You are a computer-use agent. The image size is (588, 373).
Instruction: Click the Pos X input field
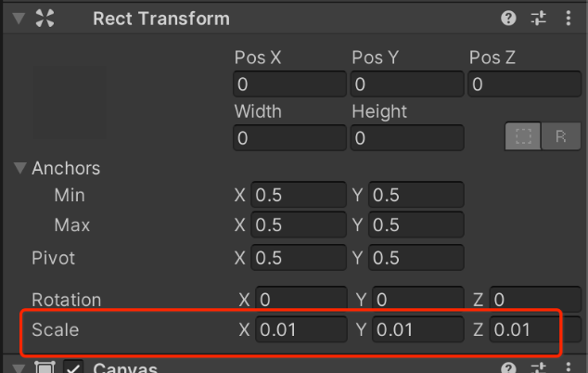coord(288,84)
